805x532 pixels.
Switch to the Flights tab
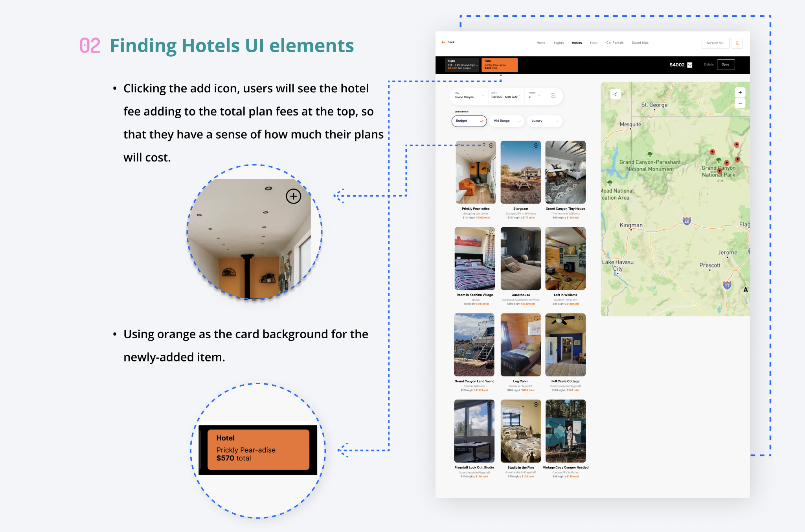[559, 43]
